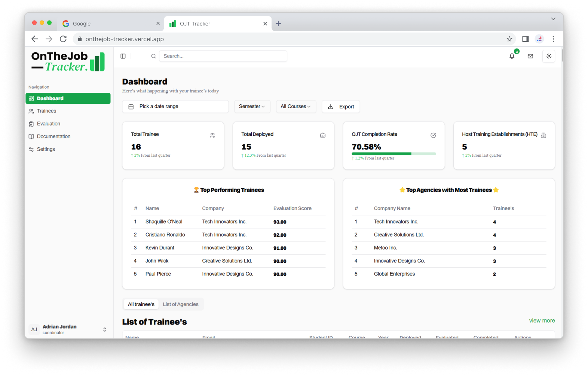Click the OJT Completion Rate progress bar
588x375 pixels.
click(393, 154)
